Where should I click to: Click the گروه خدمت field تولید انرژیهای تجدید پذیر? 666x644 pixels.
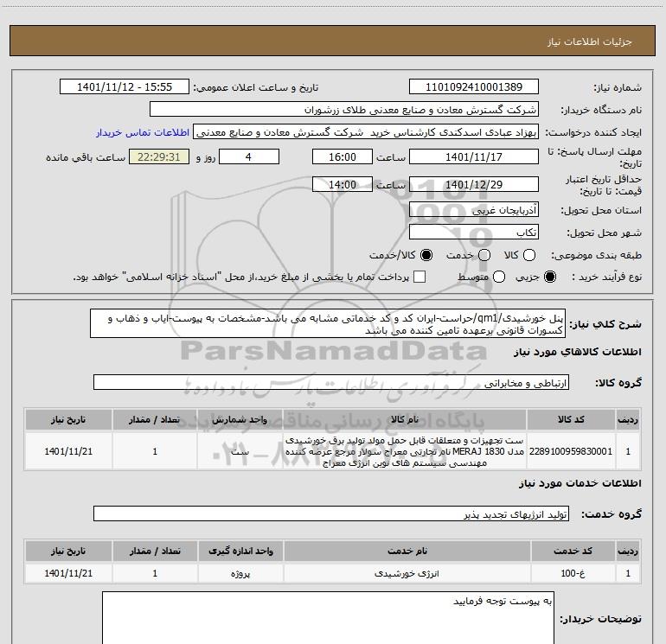click(331, 513)
